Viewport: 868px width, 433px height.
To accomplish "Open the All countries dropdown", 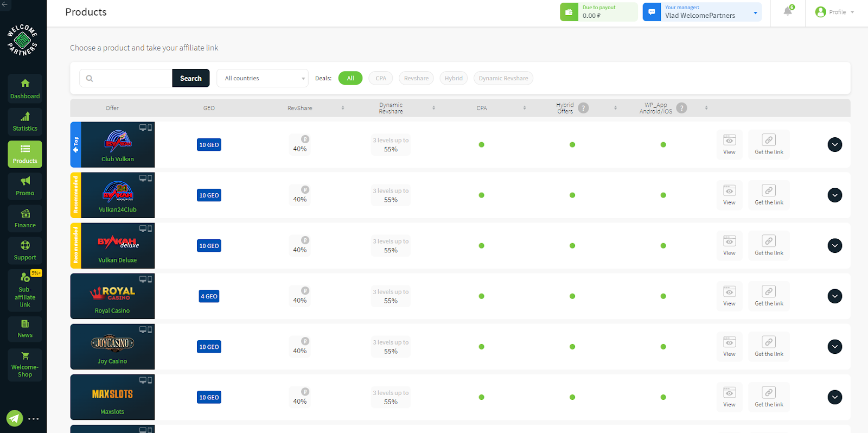I will [x=263, y=78].
